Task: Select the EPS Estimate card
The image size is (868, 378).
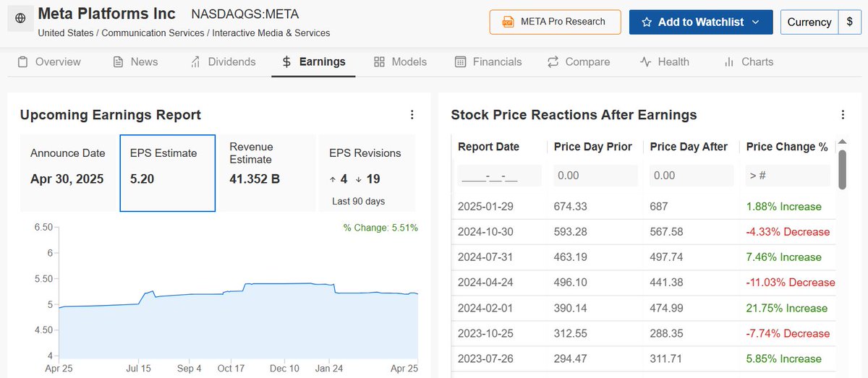Action: (167, 173)
